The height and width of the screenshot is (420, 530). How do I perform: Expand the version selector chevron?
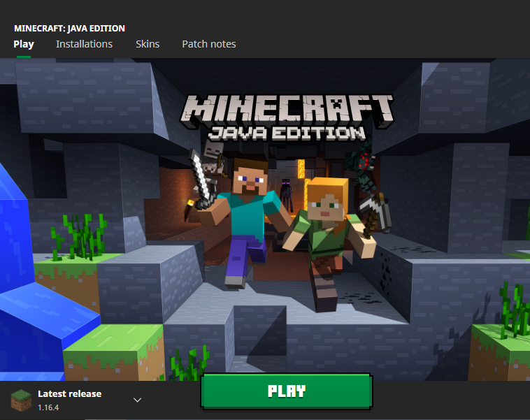137,400
